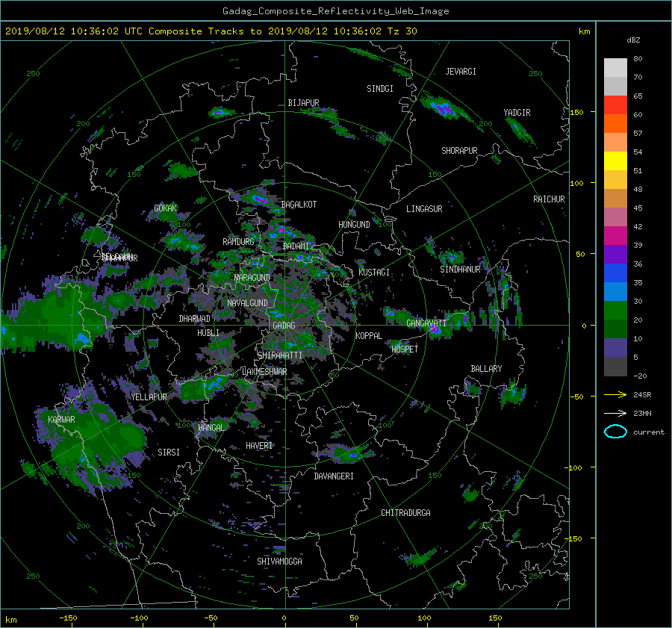Screen dimensions: 672x628
Task: Click the KOPPAL city label
Action: pos(369,335)
